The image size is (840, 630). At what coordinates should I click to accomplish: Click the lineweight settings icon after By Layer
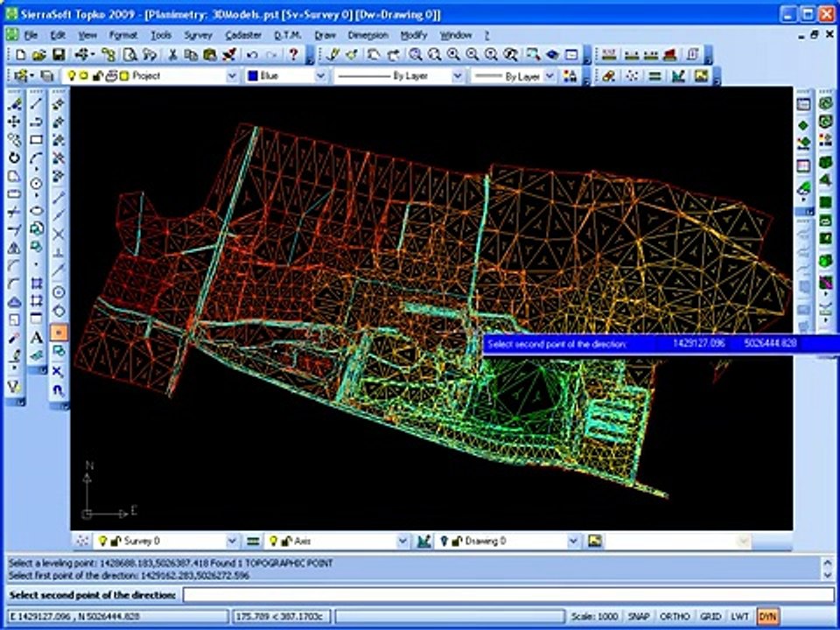[570, 76]
